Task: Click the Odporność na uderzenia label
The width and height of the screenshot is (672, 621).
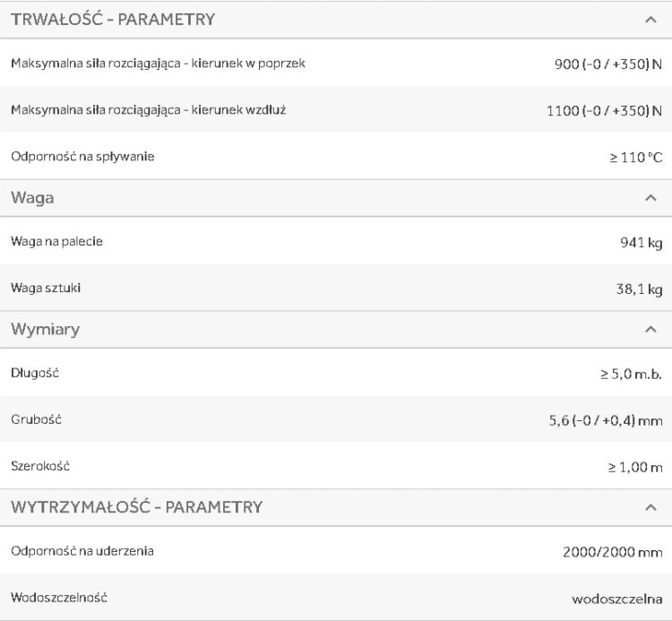Action: coord(82,551)
